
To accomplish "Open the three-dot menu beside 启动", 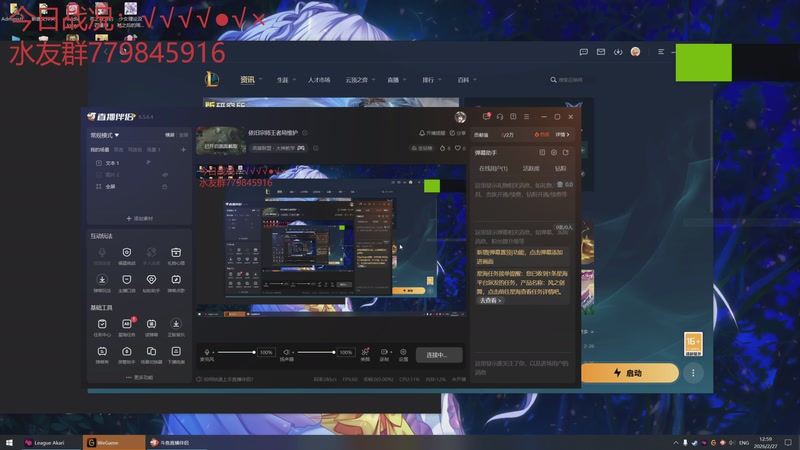I will click(x=693, y=373).
